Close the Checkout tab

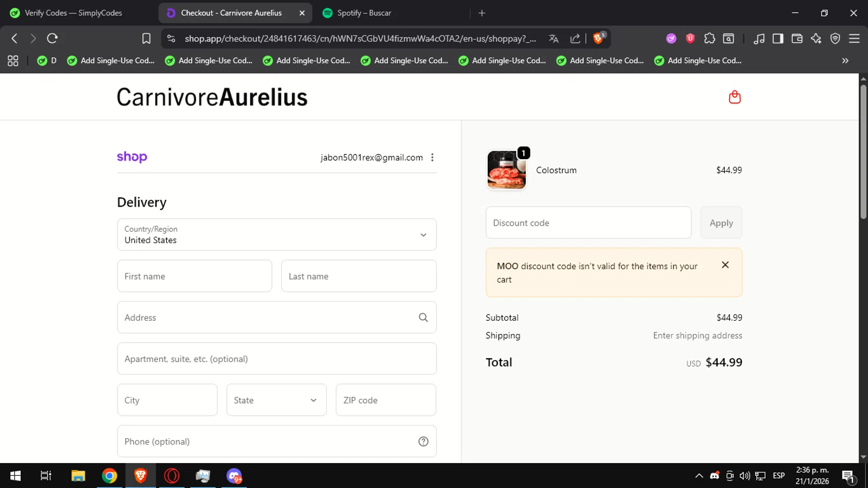coord(302,13)
